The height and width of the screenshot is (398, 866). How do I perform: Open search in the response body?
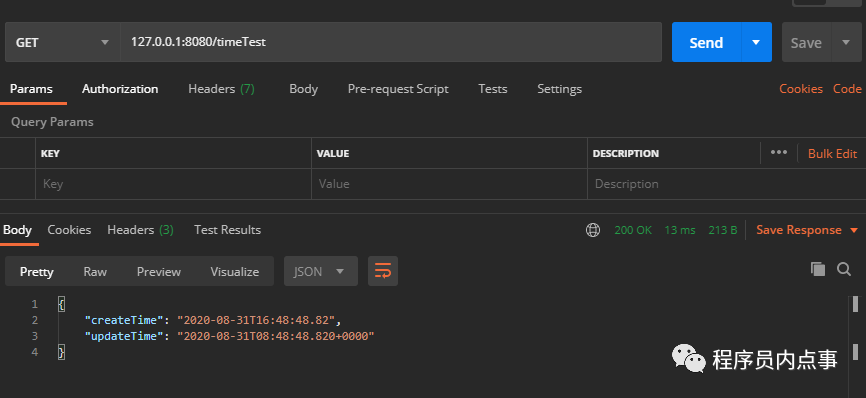tap(844, 269)
